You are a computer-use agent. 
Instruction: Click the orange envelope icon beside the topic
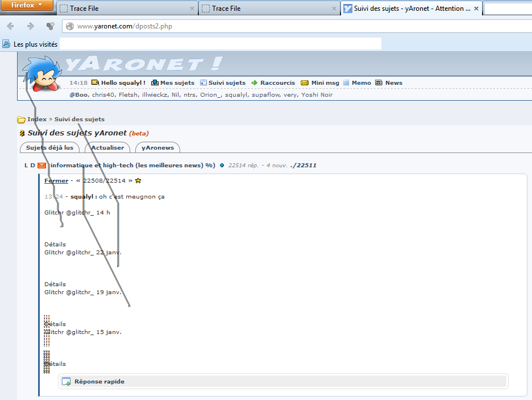42,166
